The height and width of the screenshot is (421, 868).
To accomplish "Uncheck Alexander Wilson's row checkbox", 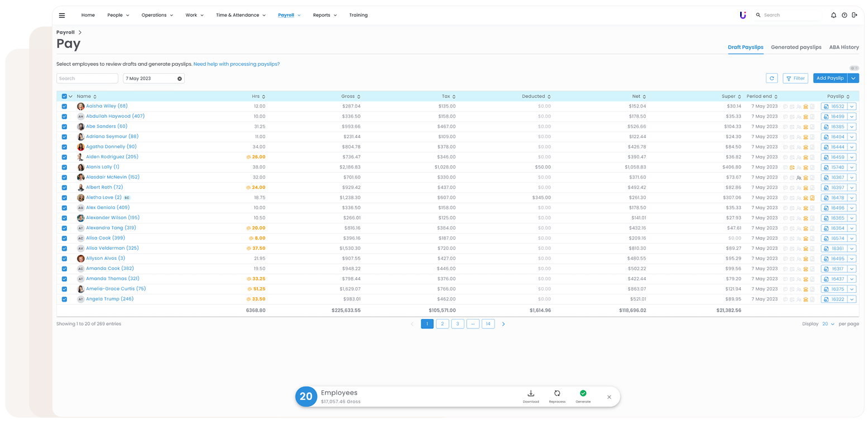I will pyautogui.click(x=64, y=218).
